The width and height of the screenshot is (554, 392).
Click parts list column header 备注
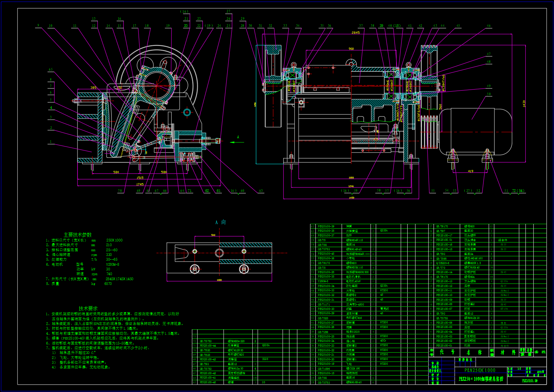tap(540, 352)
